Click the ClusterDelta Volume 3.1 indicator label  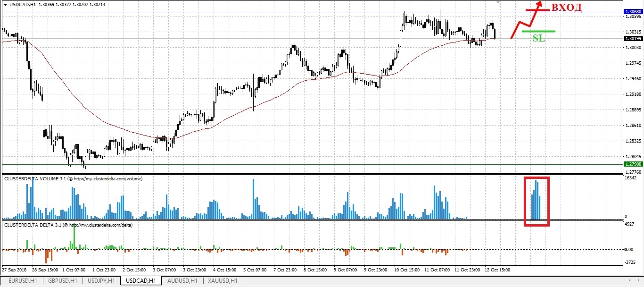click(x=73, y=179)
